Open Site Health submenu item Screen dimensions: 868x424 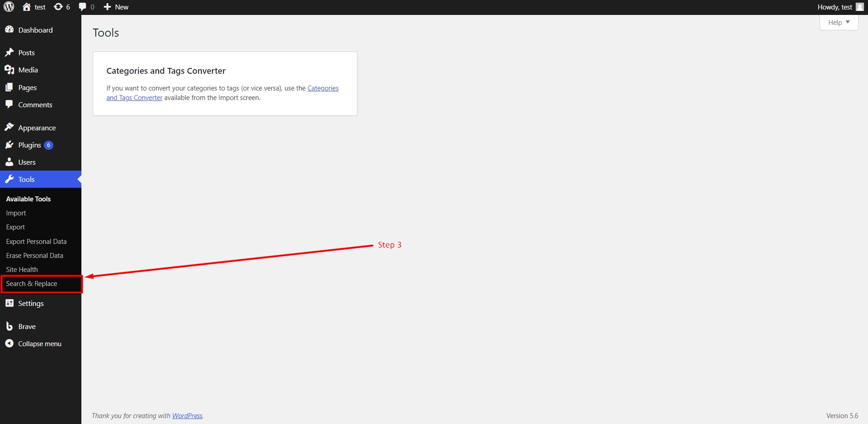pos(22,269)
